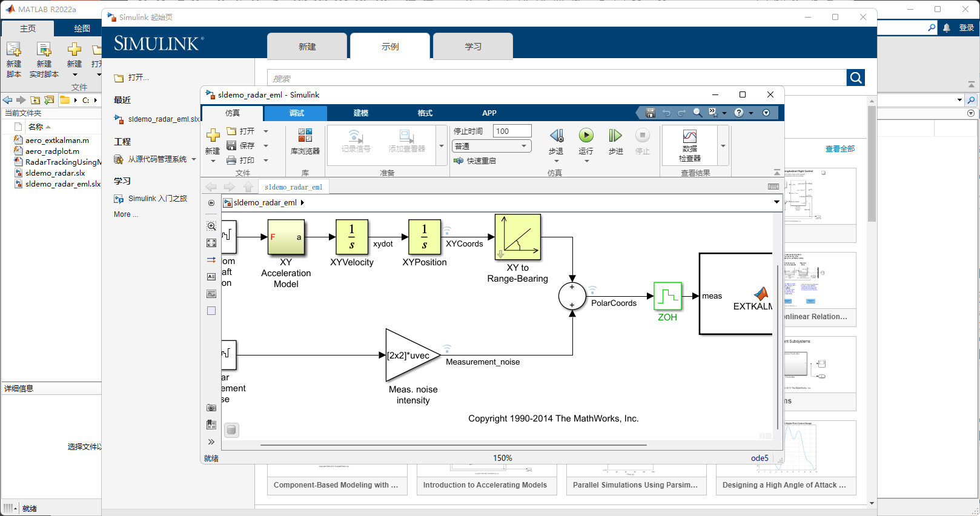980x516 pixels.
Task: Toggle signal logging badge on Measurement_noise
Action: 447,349
